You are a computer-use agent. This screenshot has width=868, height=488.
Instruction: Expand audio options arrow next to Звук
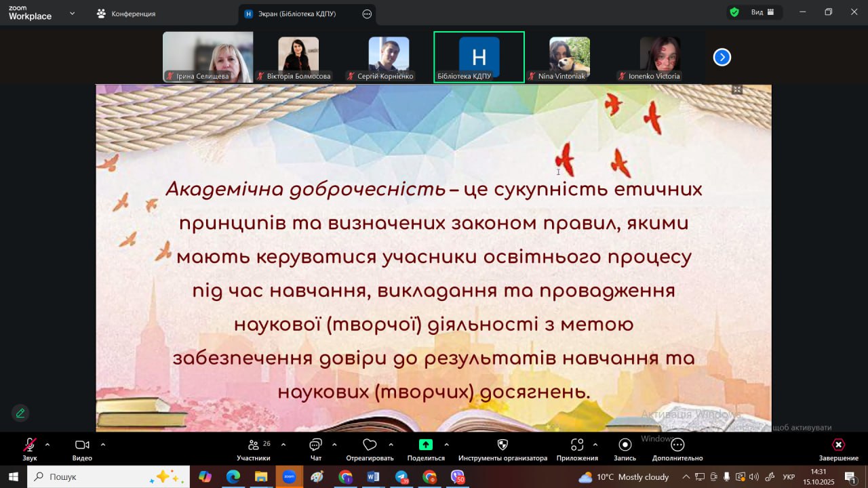[47, 445]
